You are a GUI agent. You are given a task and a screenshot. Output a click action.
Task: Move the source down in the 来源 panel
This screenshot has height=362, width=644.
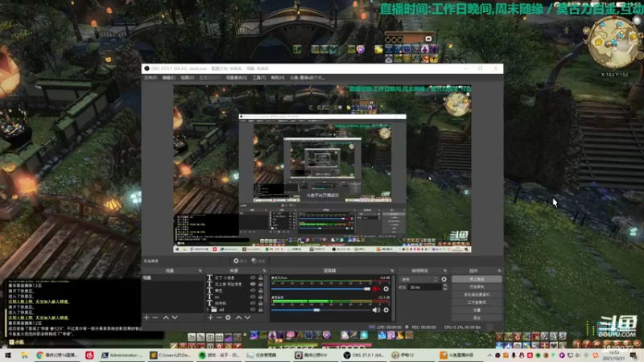pyautogui.click(x=248, y=317)
